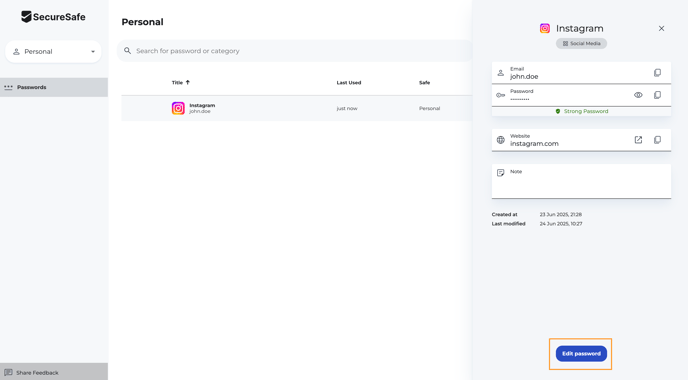Copy the john.doe email field value

[657, 73]
